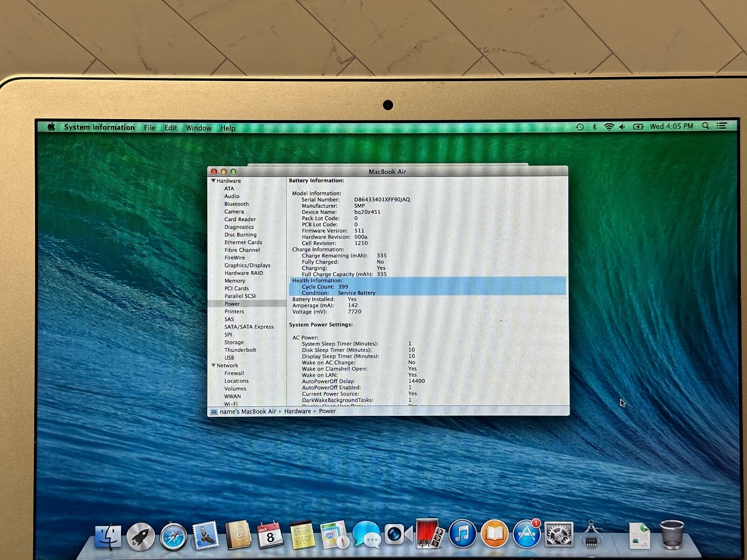Click Hardware in the bottom path bar
The height and width of the screenshot is (560, 747).
297,411
